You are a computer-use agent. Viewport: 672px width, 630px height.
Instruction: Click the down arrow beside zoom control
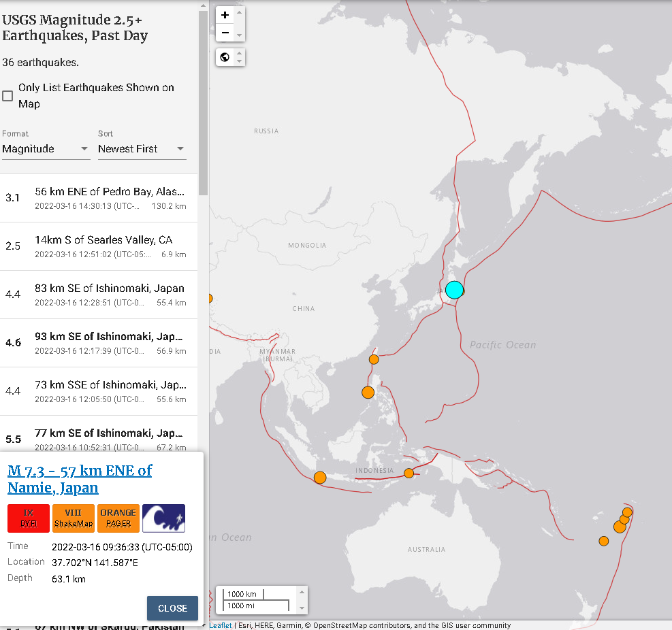240,35
